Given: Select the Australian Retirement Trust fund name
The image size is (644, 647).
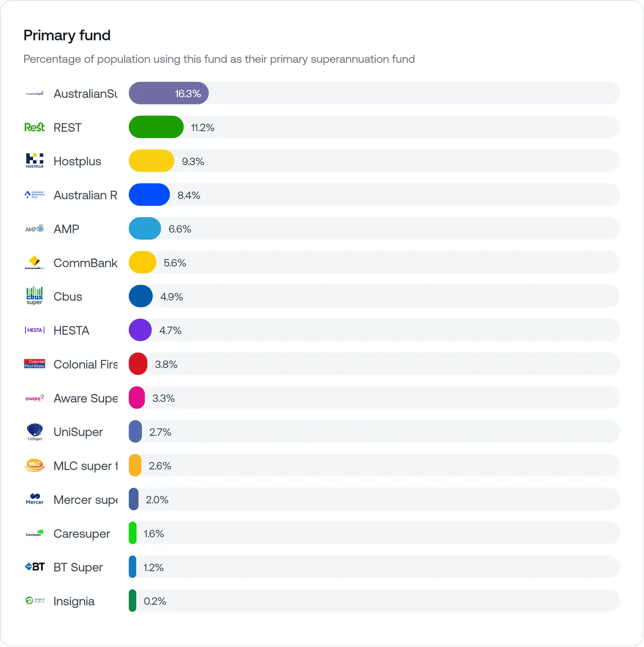Looking at the screenshot, I should tap(85, 195).
